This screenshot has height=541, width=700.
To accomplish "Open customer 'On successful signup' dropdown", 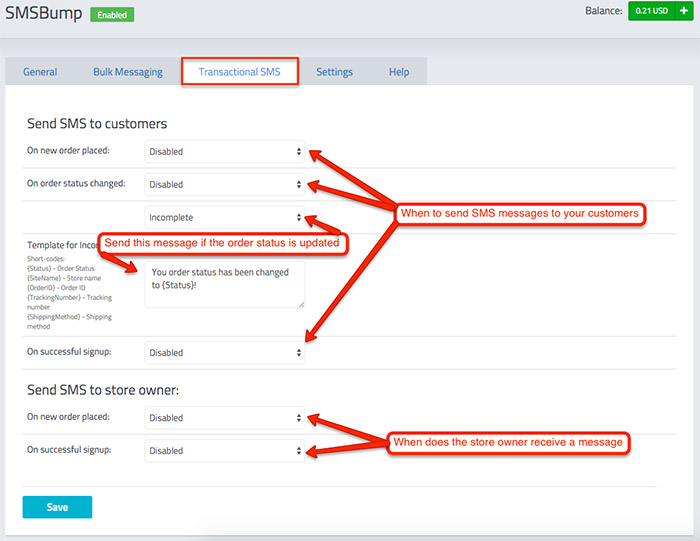I will (x=225, y=353).
